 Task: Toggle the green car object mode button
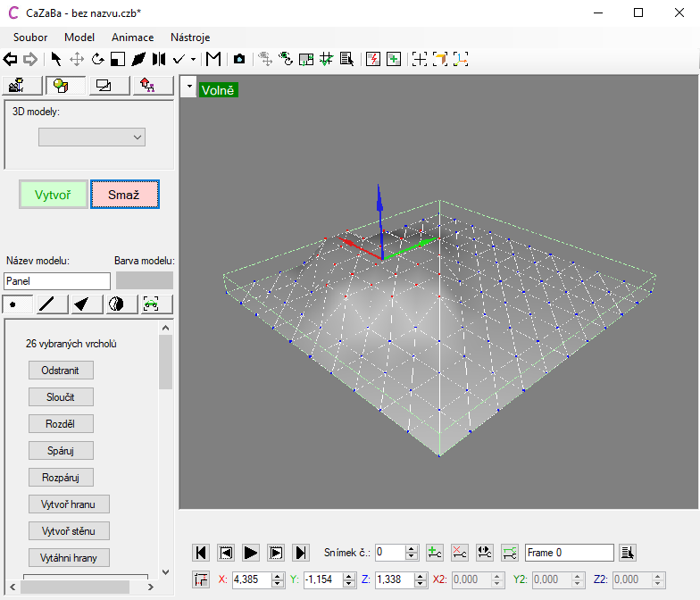(151, 304)
